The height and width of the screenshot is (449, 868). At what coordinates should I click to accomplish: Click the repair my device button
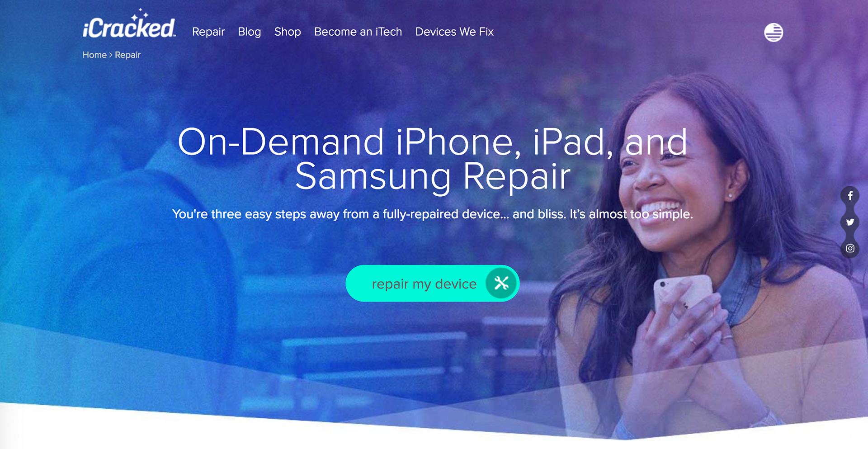(433, 284)
